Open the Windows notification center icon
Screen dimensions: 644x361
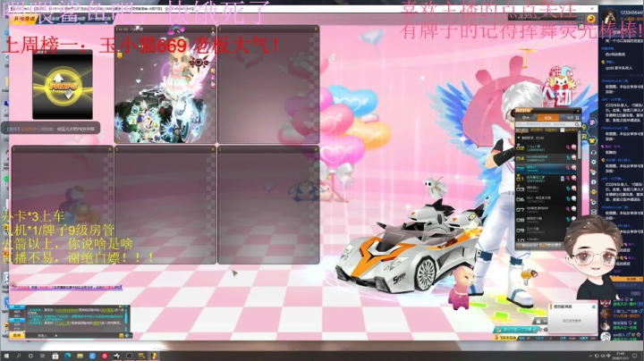635,356
